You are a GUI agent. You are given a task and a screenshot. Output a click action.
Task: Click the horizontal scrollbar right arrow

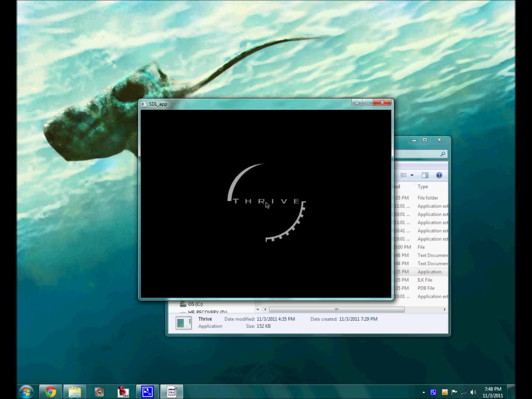point(444,309)
